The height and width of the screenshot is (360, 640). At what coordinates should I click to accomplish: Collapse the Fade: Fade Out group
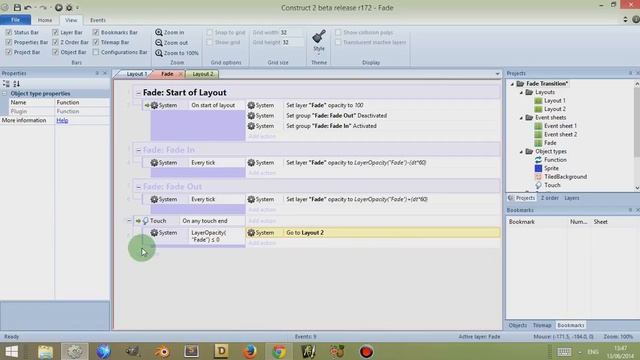[x=138, y=187]
